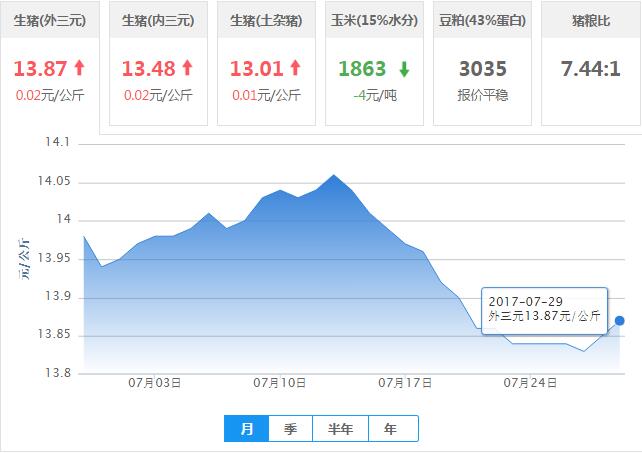Screen dimensions: 642x453
Task: Click the 14.05 y-axis label
Action: 54,181
